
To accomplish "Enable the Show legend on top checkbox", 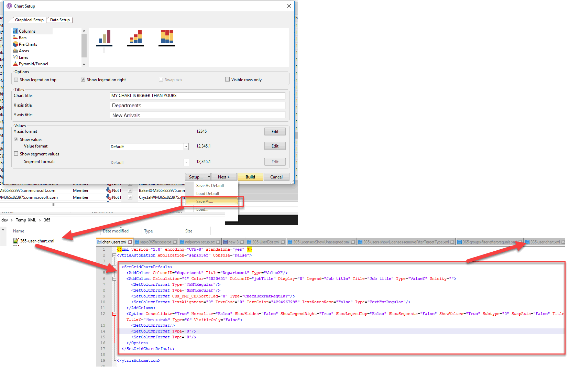I will 16,79.
